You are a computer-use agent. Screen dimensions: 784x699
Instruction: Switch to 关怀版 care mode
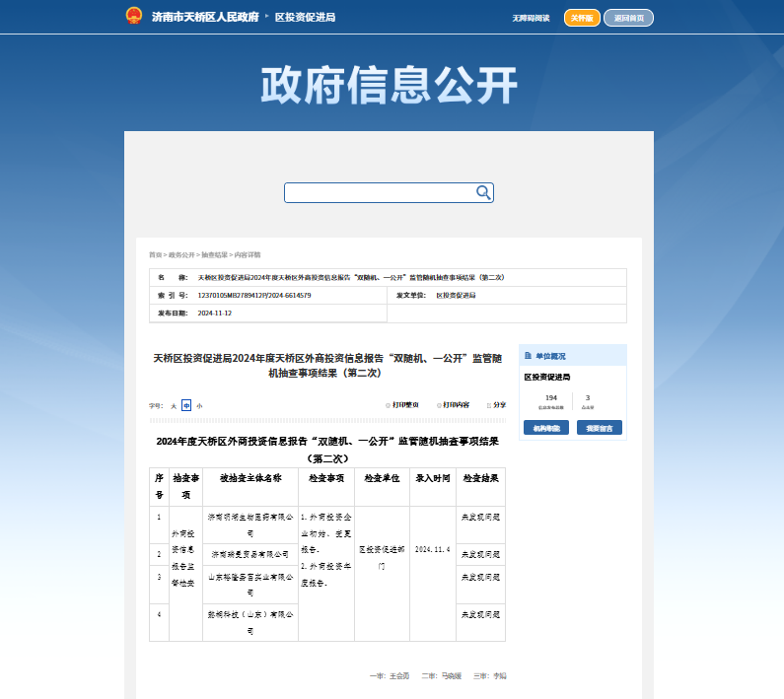click(x=582, y=18)
